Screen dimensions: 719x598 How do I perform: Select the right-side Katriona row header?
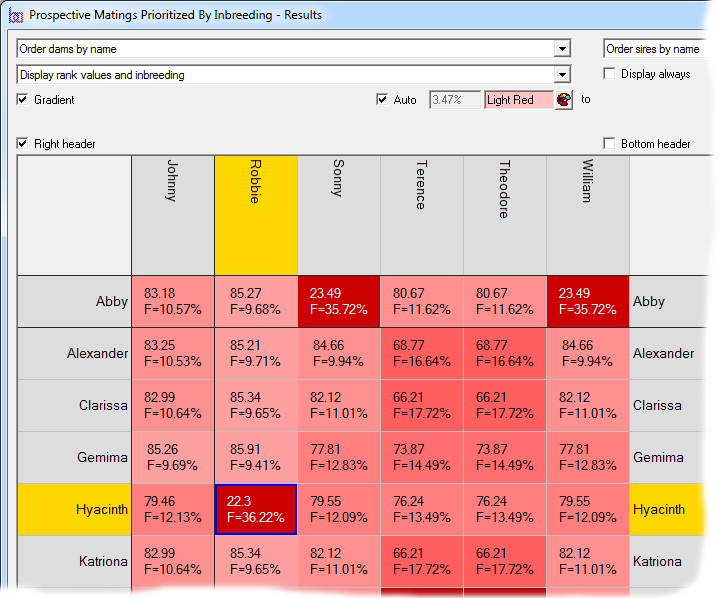coord(665,561)
